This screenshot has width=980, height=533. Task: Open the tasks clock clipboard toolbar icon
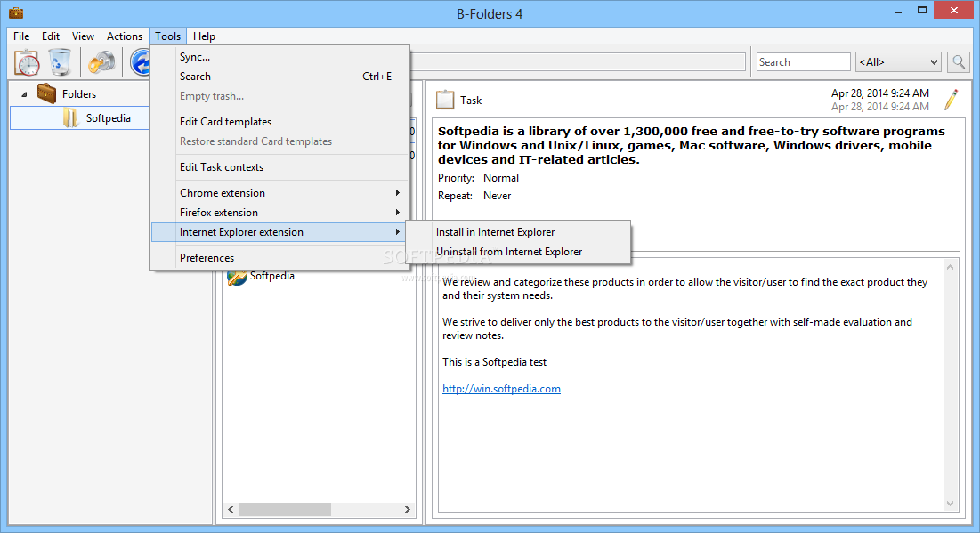click(28, 62)
